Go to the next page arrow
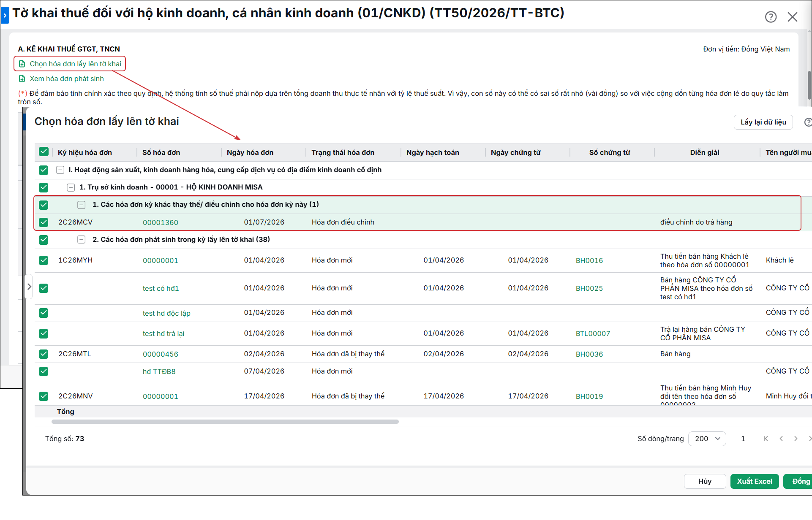The image size is (812, 520). [x=796, y=439]
